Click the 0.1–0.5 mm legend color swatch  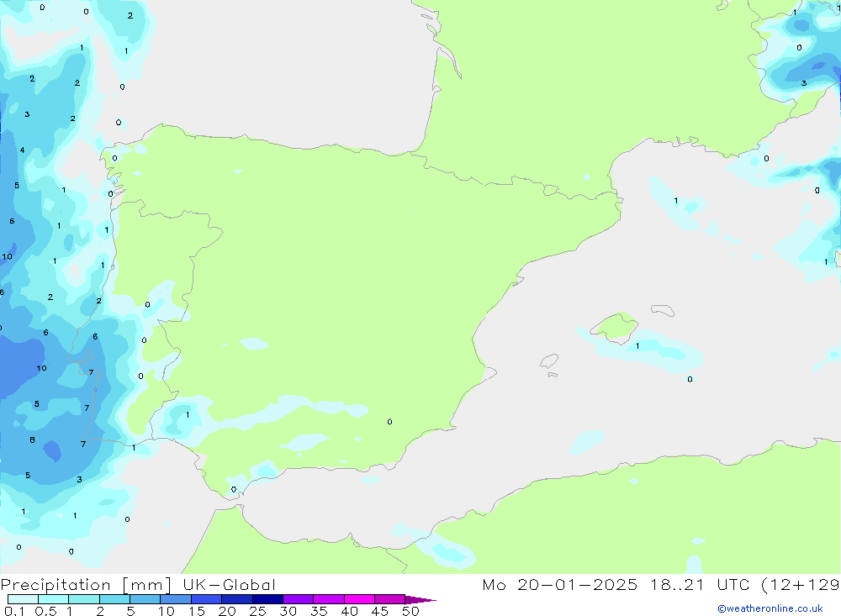pyautogui.click(x=23, y=599)
